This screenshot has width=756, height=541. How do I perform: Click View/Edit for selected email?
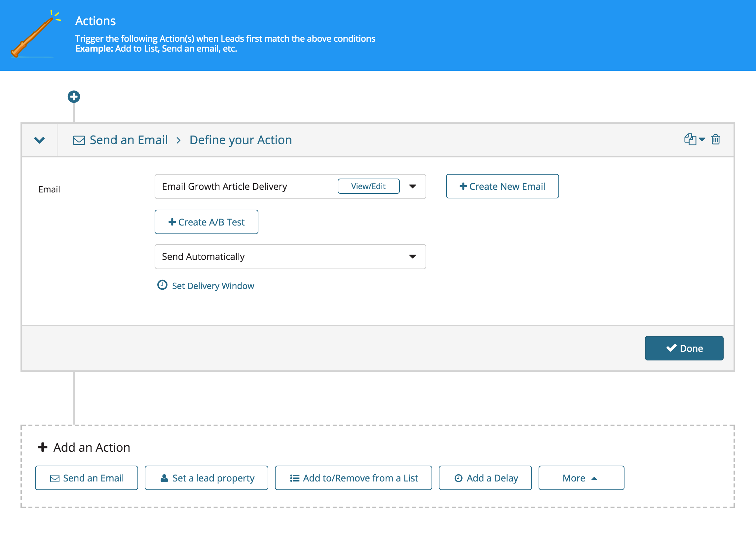[368, 186]
